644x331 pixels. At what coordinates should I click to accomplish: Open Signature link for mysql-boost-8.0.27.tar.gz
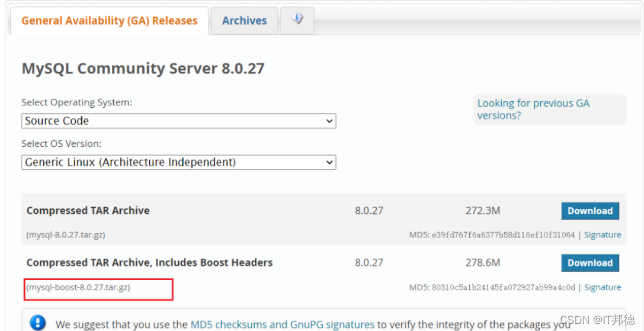click(603, 287)
